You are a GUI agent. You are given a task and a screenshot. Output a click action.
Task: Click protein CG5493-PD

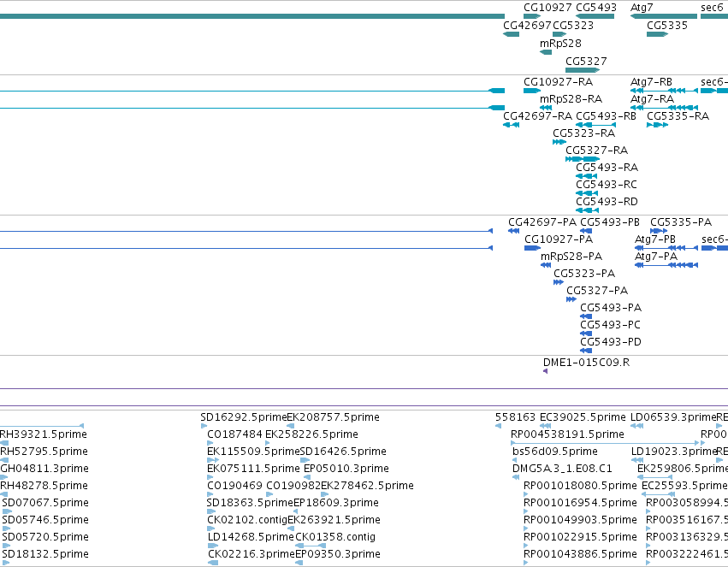tap(586, 351)
